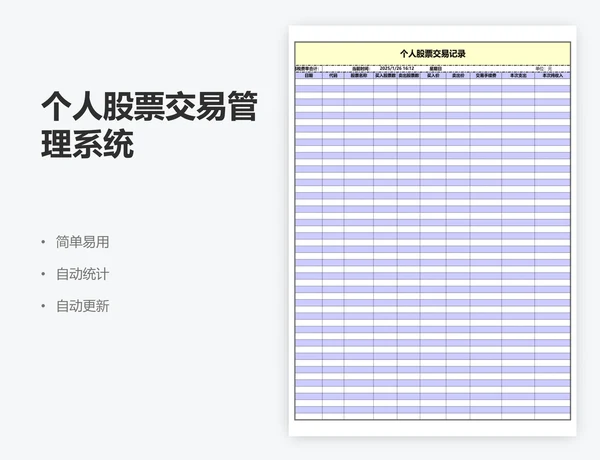Screen dimensions: 600x460
Task: Click the 本次纯收入 column header
Action: click(553, 76)
